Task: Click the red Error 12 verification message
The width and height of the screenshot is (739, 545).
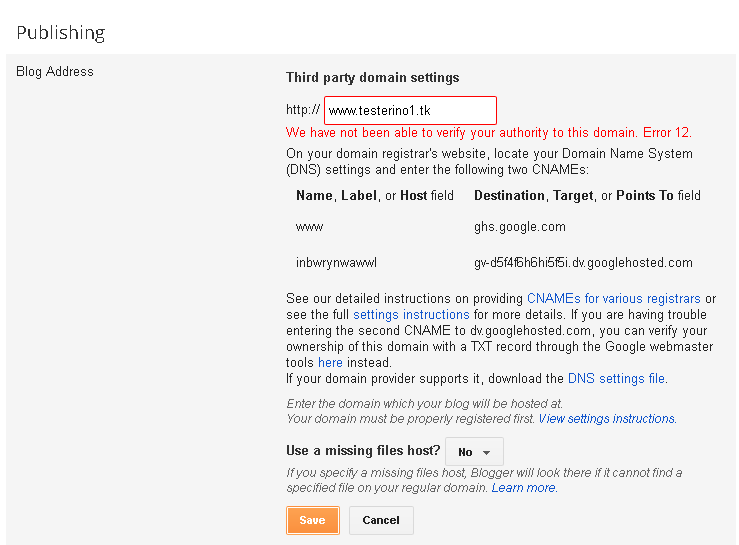Action: (x=488, y=133)
